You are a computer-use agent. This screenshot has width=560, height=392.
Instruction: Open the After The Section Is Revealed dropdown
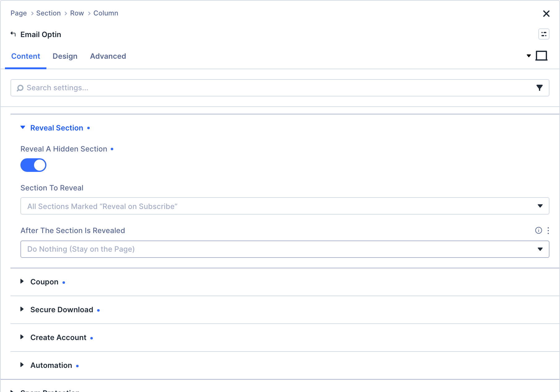pyautogui.click(x=285, y=249)
